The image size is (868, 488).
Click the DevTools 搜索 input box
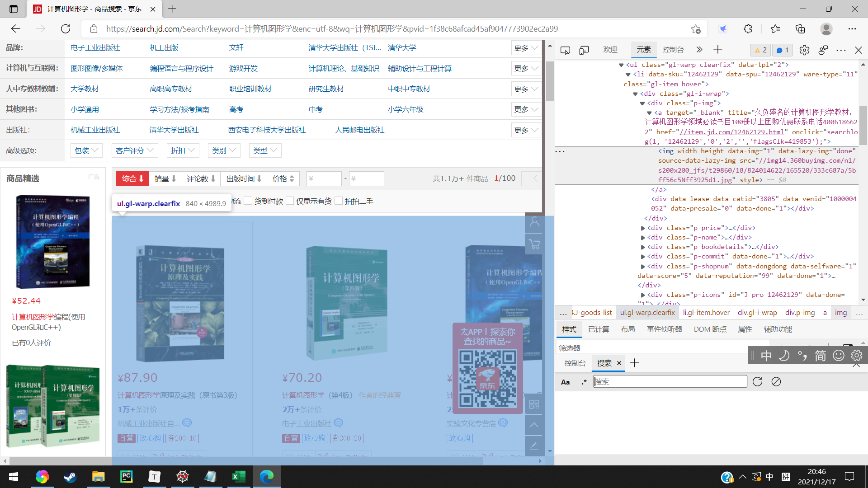[x=670, y=382]
